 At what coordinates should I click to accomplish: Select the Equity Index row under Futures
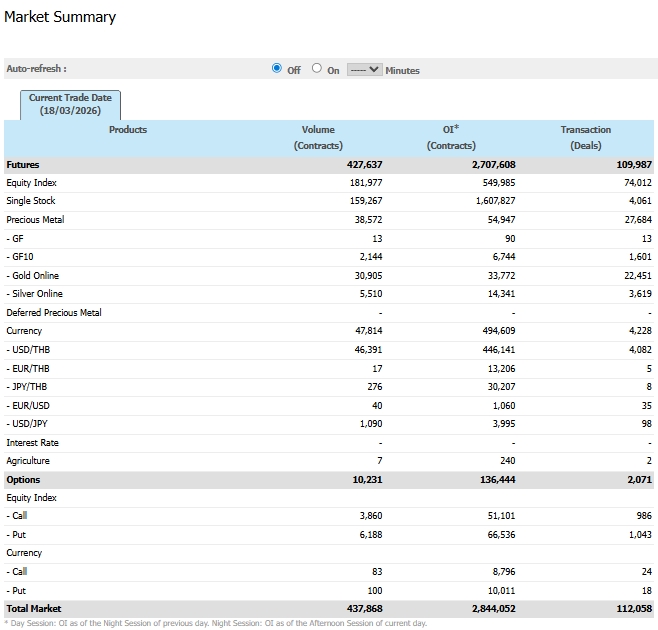32,183
